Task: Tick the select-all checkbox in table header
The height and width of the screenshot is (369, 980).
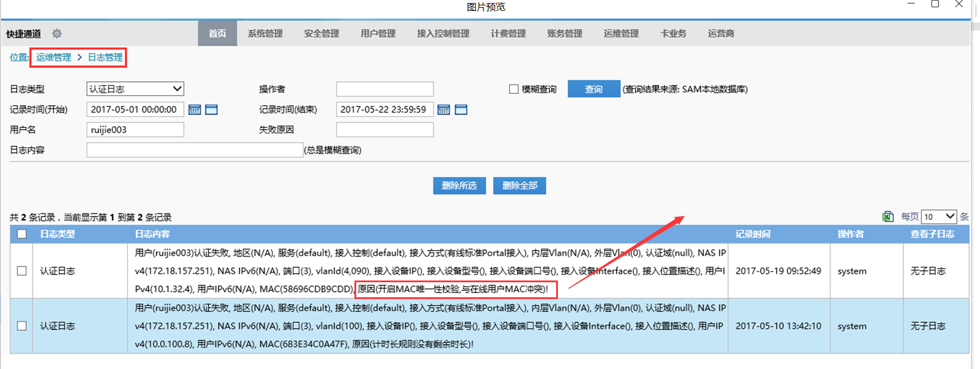Action: [22, 234]
